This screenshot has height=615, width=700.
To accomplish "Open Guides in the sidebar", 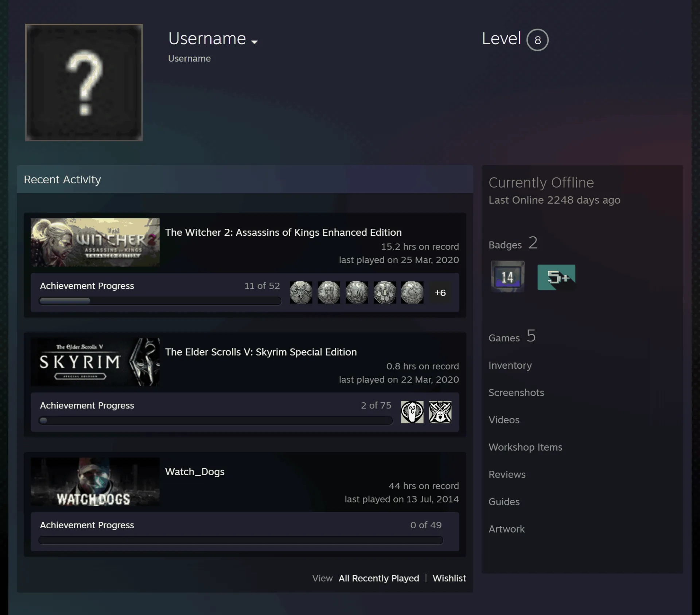I will [x=504, y=502].
